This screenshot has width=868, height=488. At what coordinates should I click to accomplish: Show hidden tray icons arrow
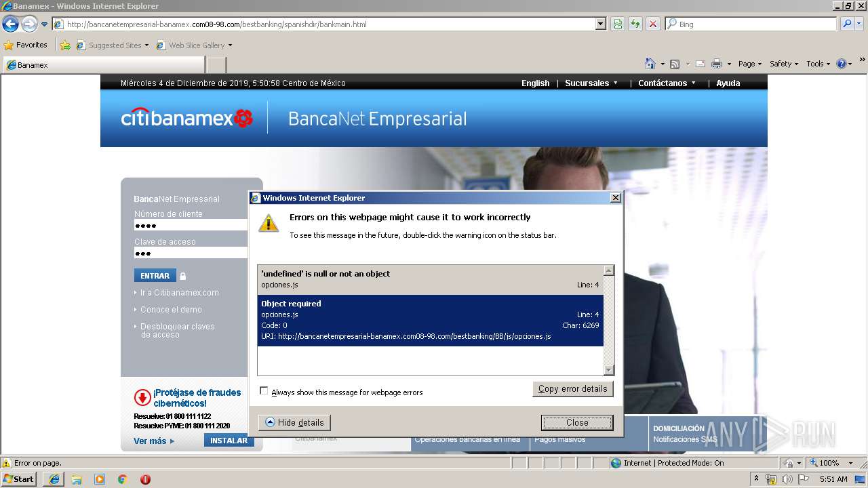756,479
